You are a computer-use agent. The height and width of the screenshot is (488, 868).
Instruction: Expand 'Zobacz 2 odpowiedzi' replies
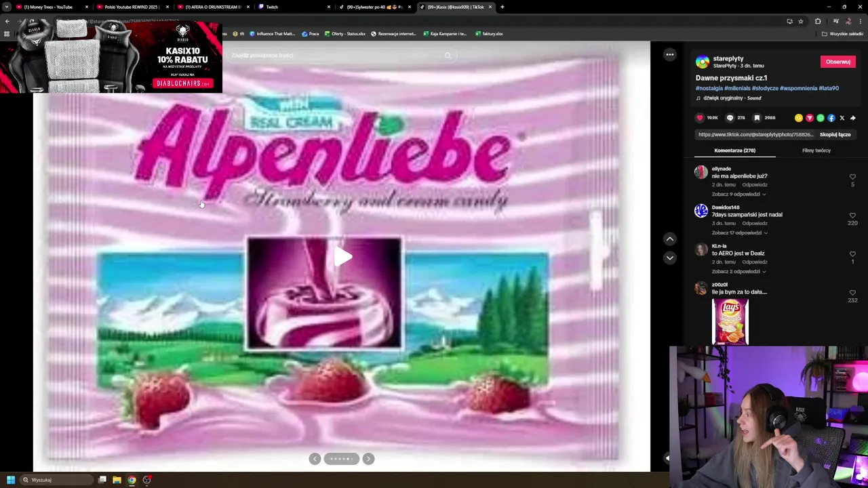[738, 271]
